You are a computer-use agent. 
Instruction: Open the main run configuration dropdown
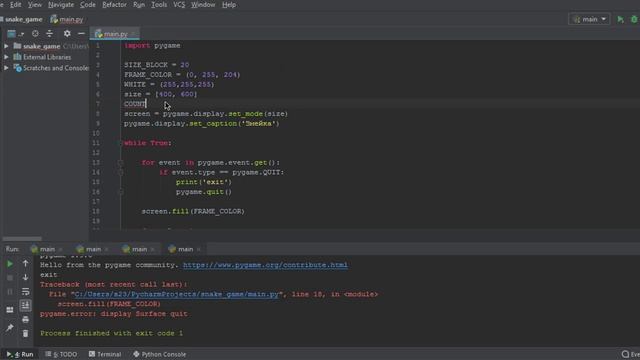coord(589,19)
